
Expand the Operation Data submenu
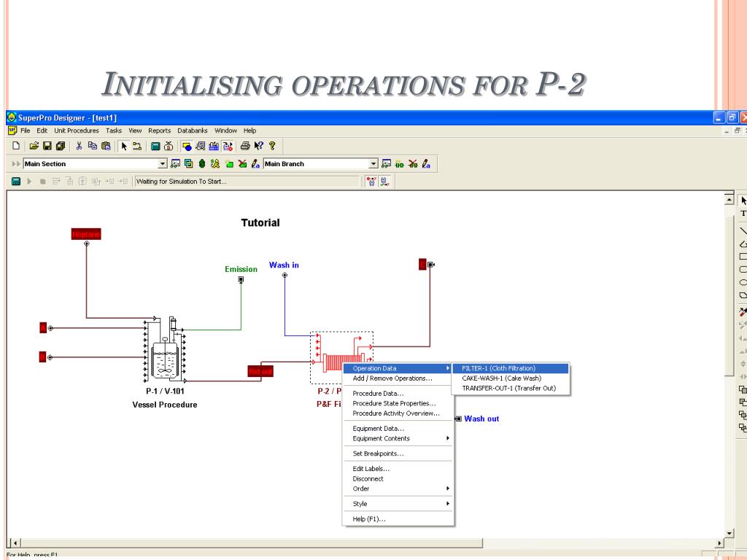398,368
